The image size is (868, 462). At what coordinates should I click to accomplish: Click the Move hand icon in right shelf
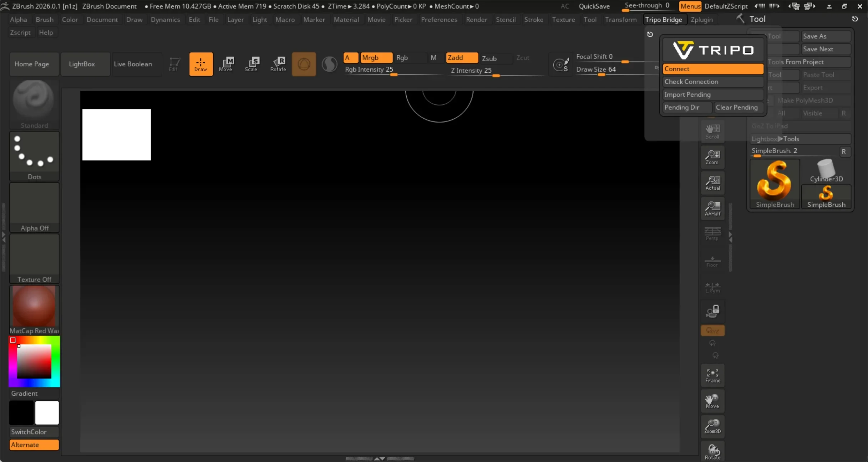coord(712,401)
